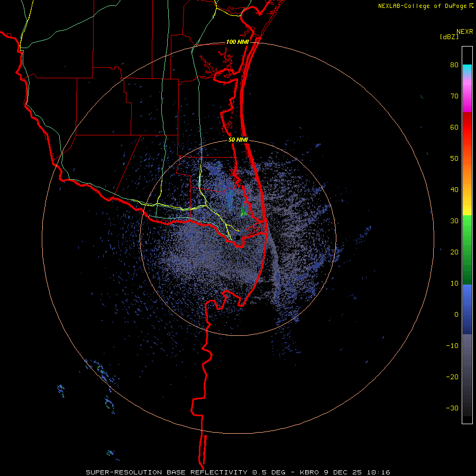Click the -20 value on the dBZ scale
Image resolution: width=476 pixels, height=476 pixels.
tap(452, 377)
